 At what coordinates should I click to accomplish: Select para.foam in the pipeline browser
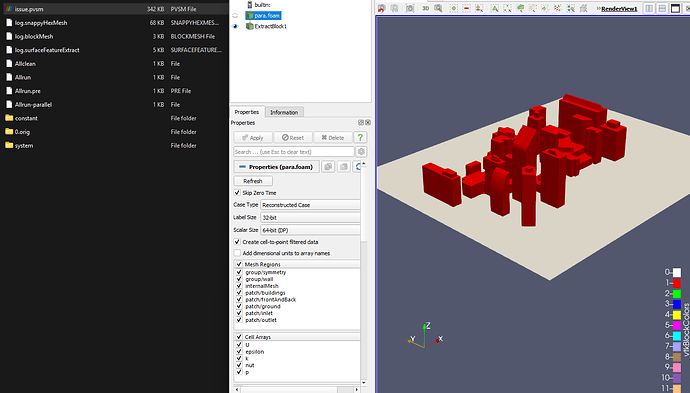267,15
